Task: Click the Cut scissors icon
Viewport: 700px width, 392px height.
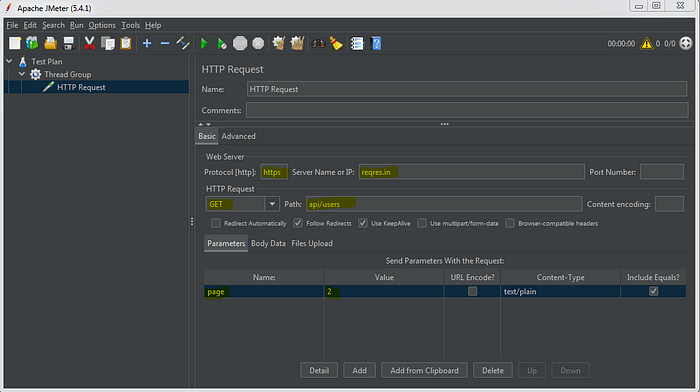Action: (x=89, y=43)
